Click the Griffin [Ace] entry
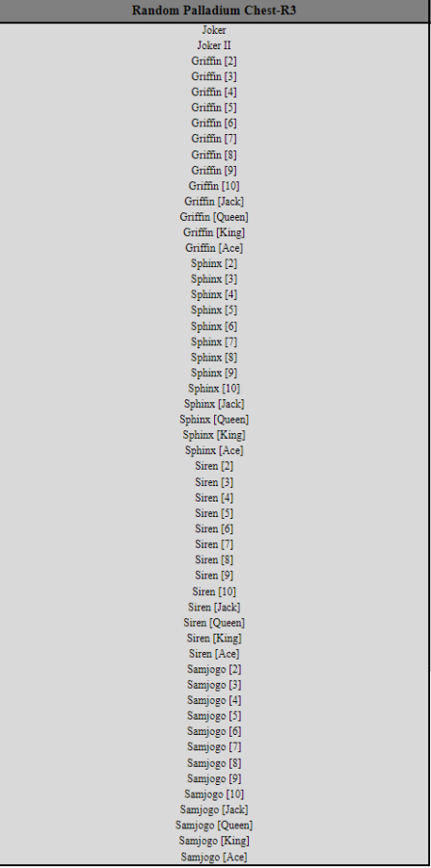Image resolution: width=431 pixels, height=868 pixels. (214, 248)
